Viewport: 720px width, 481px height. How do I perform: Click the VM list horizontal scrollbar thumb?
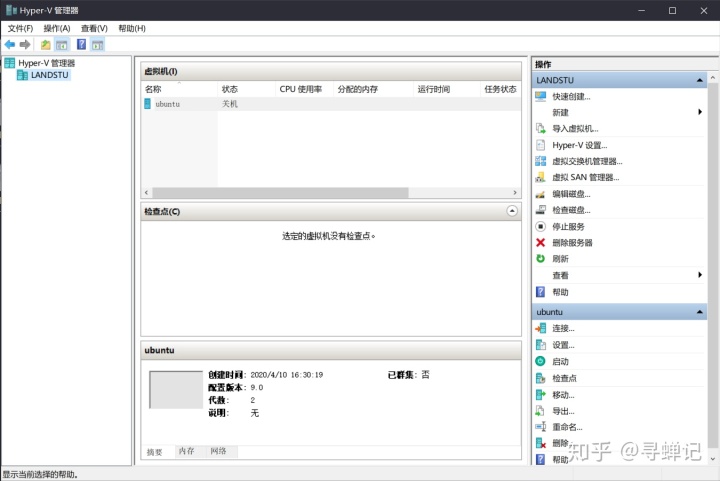pyautogui.click(x=280, y=192)
